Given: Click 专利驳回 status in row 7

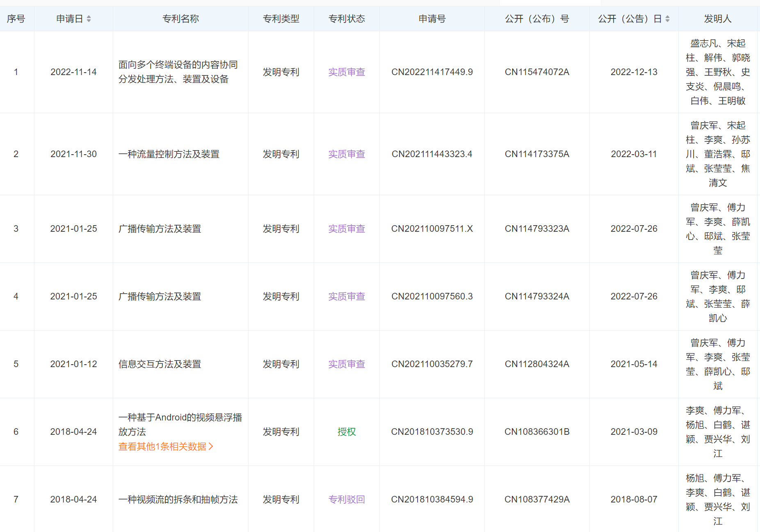Looking at the screenshot, I should 347,500.
